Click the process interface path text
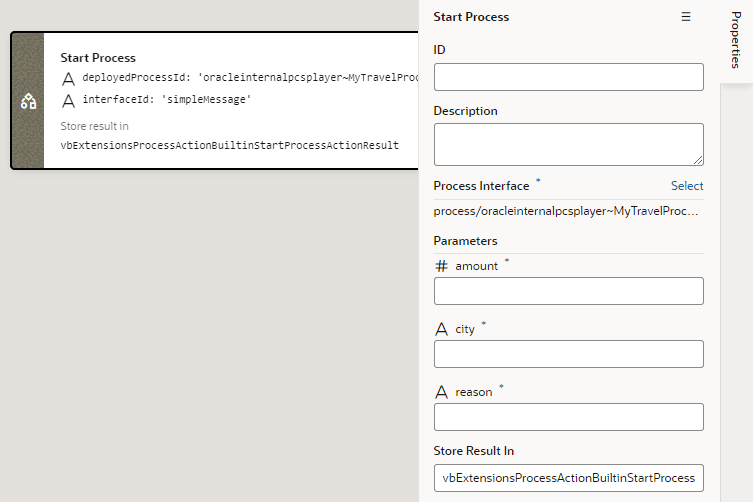 [566, 212]
